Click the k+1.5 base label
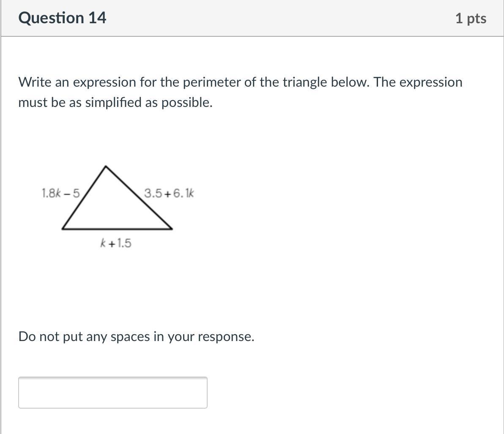The width and height of the screenshot is (504, 434). [115, 243]
